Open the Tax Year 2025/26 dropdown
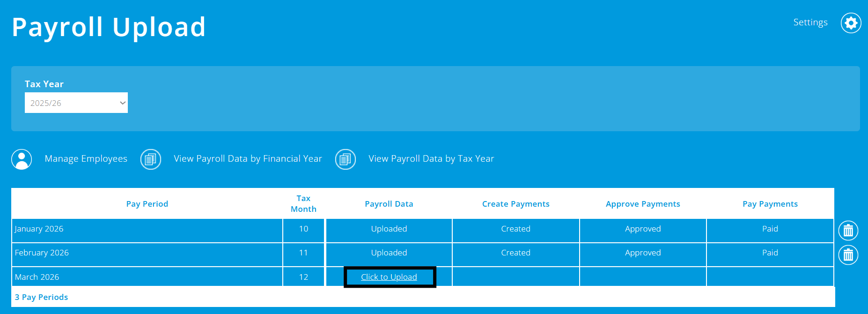The width and height of the screenshot is (868, 314). [x=76, y=103]
